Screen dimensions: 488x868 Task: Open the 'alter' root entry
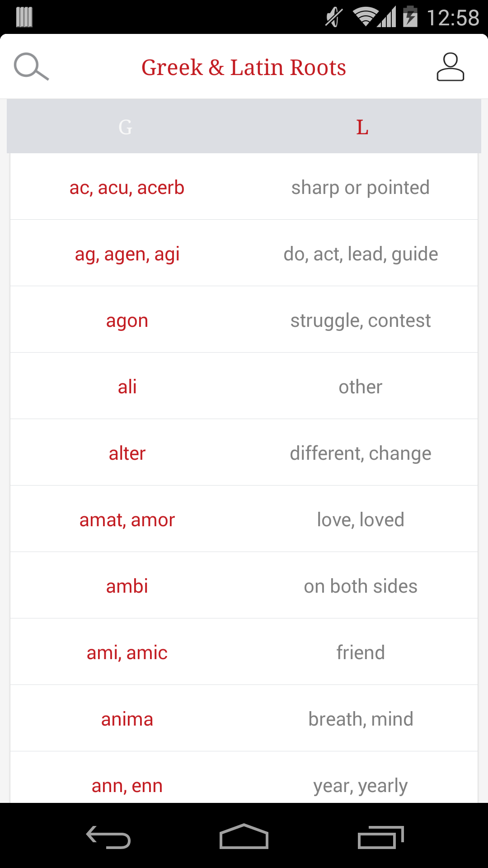coord(244,453)
